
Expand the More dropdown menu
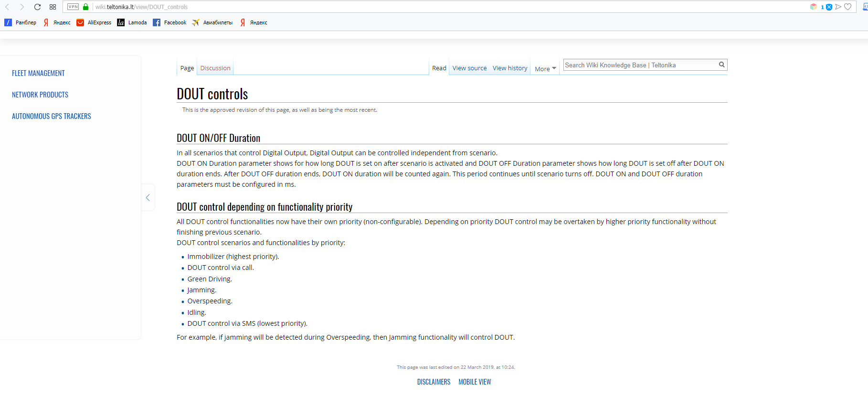(x=545, y=69)
